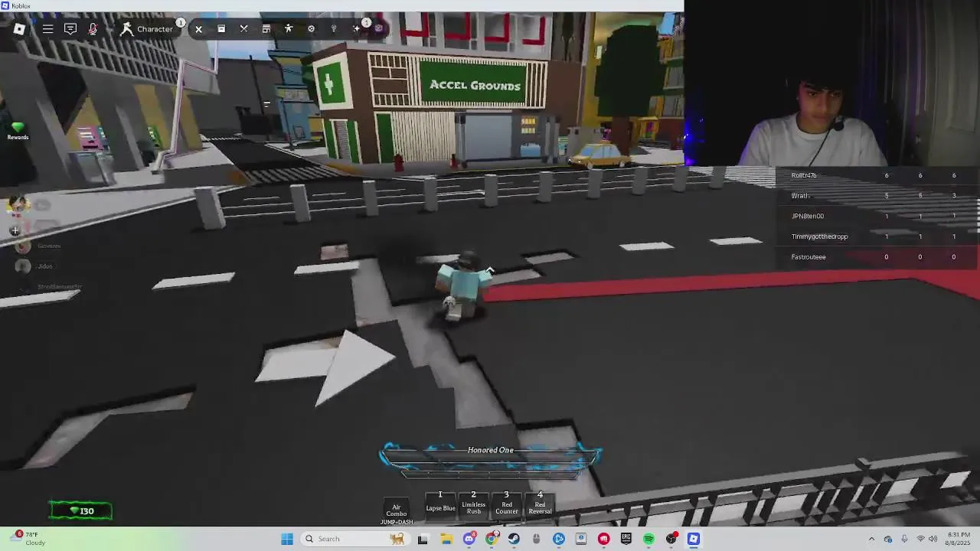
Task: Select Fastrouteee in the leaderboard
Action: [x=877, y=257]
